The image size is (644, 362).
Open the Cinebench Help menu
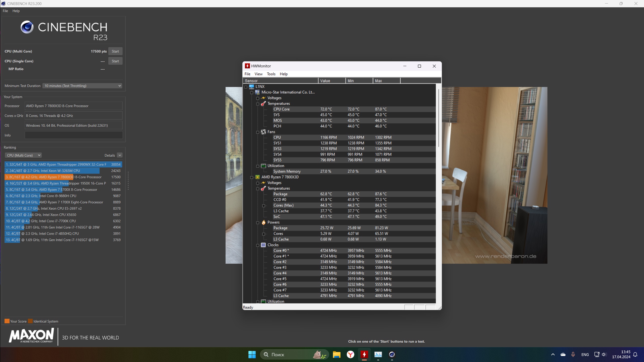16,11
